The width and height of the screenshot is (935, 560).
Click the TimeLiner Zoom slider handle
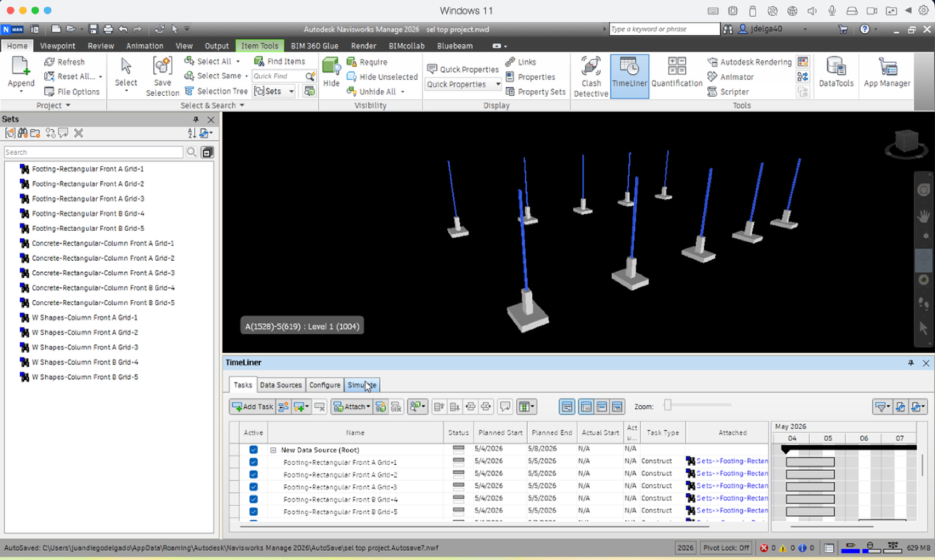point(667,405)
